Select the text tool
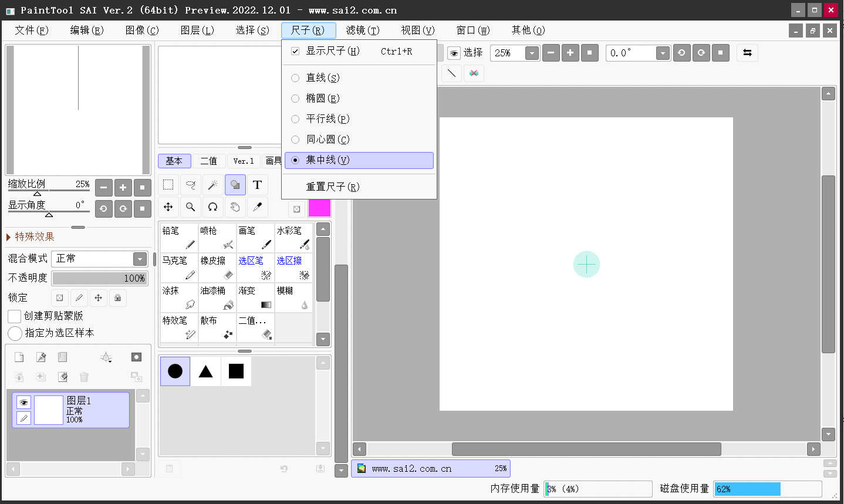Viewport: 844px width, 504px height. (258, 185)
